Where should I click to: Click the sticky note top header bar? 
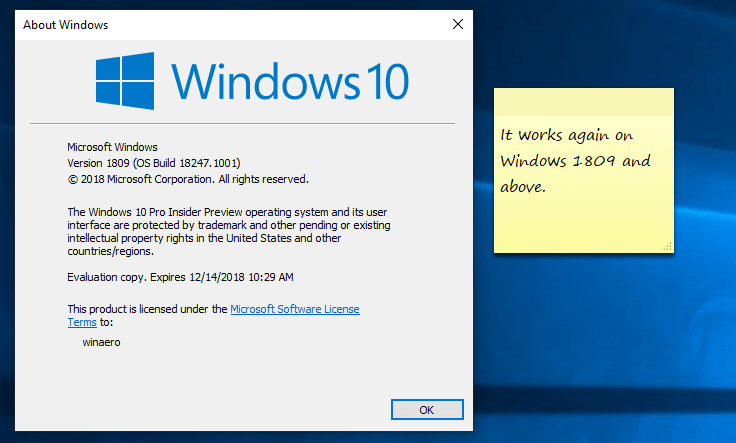583,102
